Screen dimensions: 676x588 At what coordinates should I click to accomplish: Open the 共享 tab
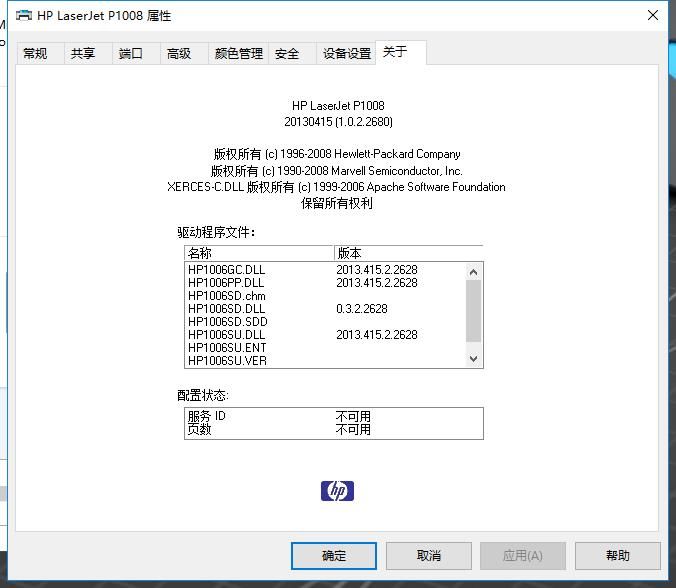pyautogui.click(x=83, y=54)
